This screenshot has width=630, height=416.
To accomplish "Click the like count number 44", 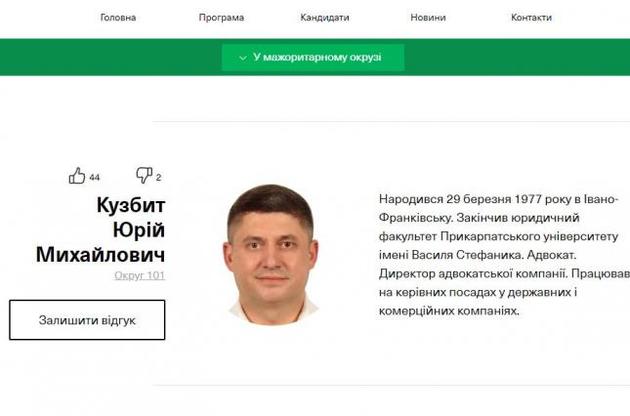I will (x=94, y=177).
